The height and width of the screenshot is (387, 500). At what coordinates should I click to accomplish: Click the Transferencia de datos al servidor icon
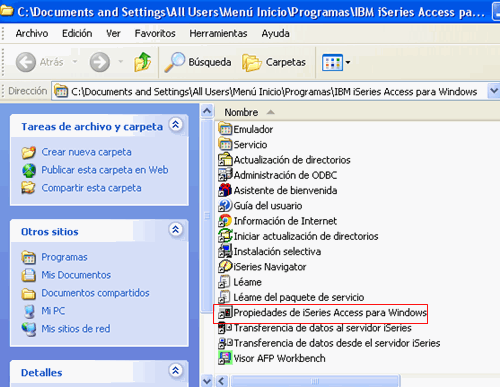225,328
